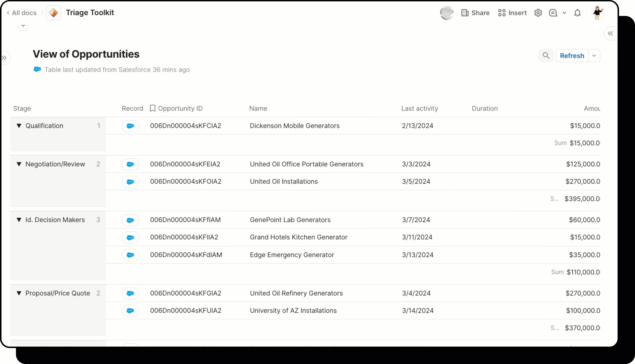635x364 pixels.
Task: Click the Opportunity ID column header
Action: pos(180,108)
